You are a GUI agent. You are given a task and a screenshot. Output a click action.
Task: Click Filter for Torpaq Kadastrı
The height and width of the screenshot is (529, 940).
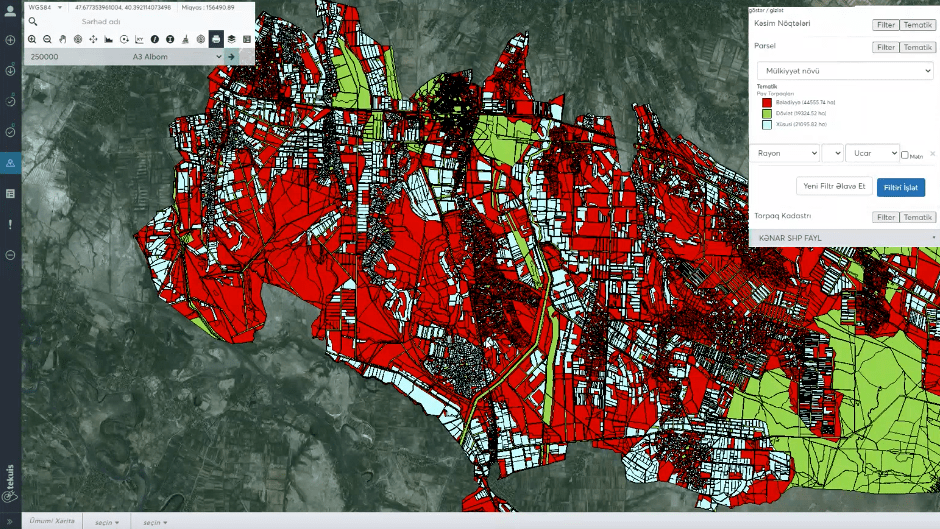click(x=885, y=218)
